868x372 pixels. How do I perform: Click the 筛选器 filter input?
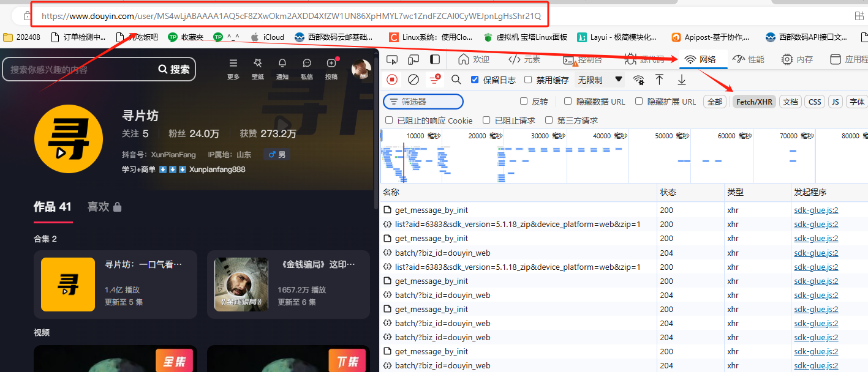[x=423, y=102]
